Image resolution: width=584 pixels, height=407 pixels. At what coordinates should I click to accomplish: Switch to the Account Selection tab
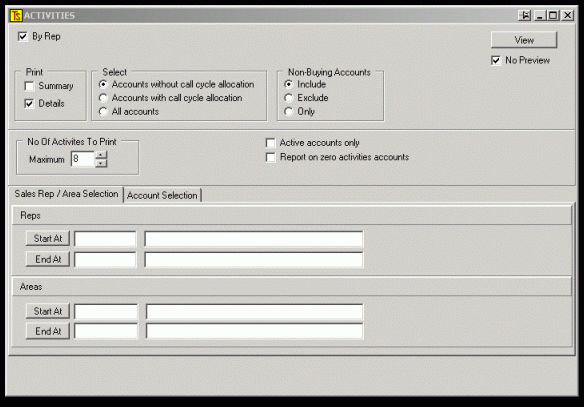point(162,195)
